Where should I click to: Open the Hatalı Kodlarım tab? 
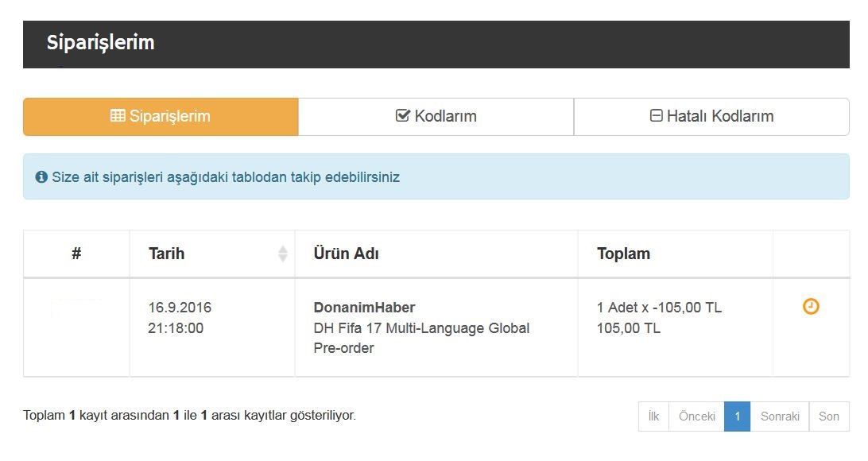(x=711, y=117)
